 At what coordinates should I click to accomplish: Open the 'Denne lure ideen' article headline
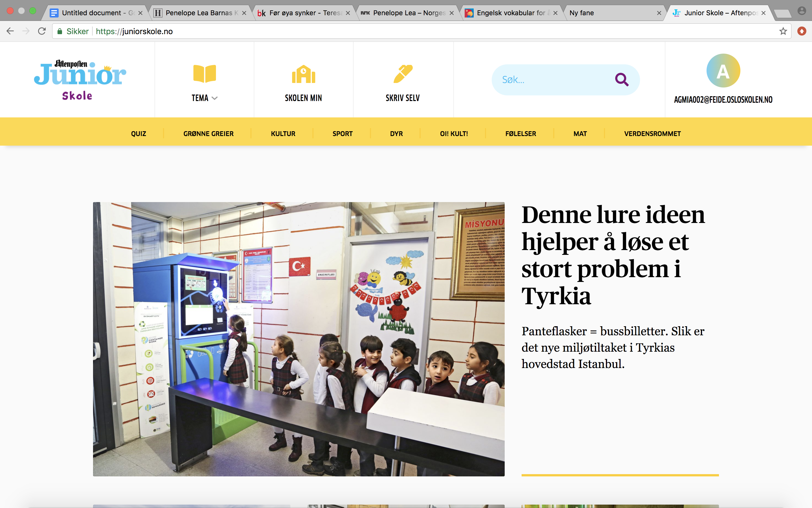[x=613, y=255]
